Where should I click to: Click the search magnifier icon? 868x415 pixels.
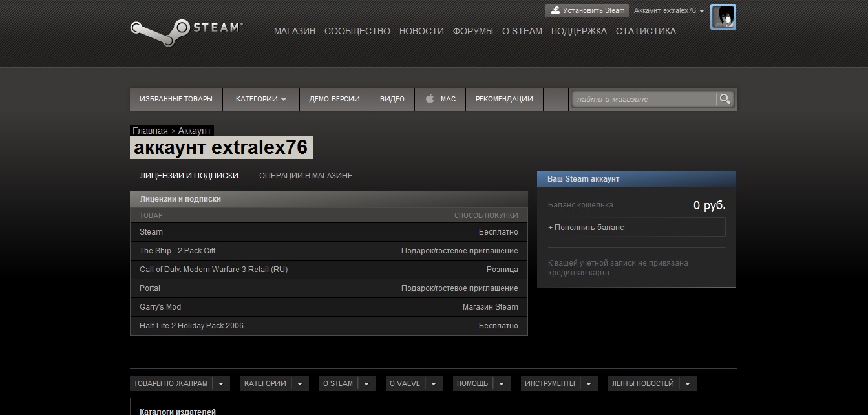coord(725,99)
